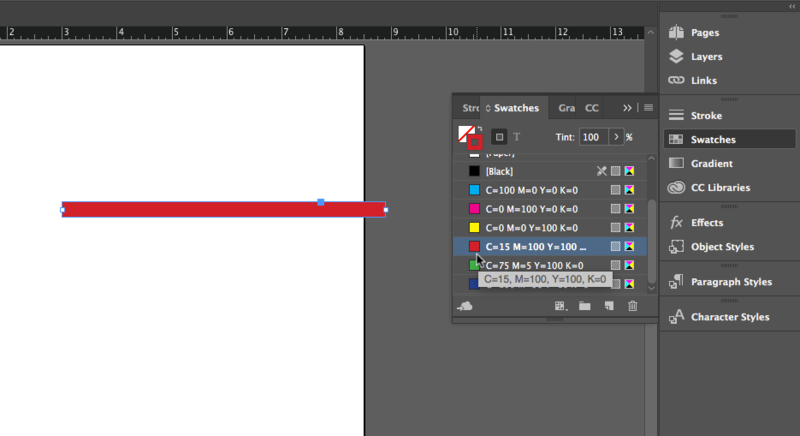Open the Links panel from the dock
Image resolution: width=800 pixels, height=436 pixels.
pos(704,80)
